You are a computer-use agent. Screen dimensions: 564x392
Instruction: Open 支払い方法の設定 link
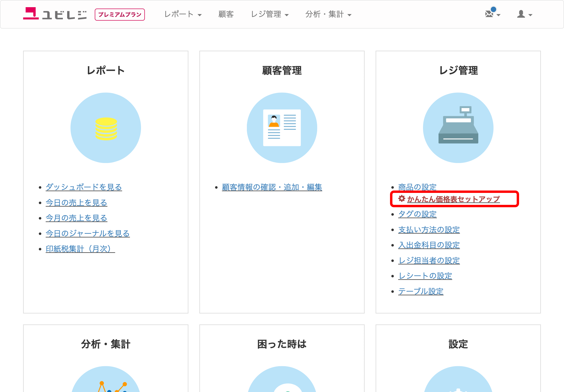[x=429, y=230]
